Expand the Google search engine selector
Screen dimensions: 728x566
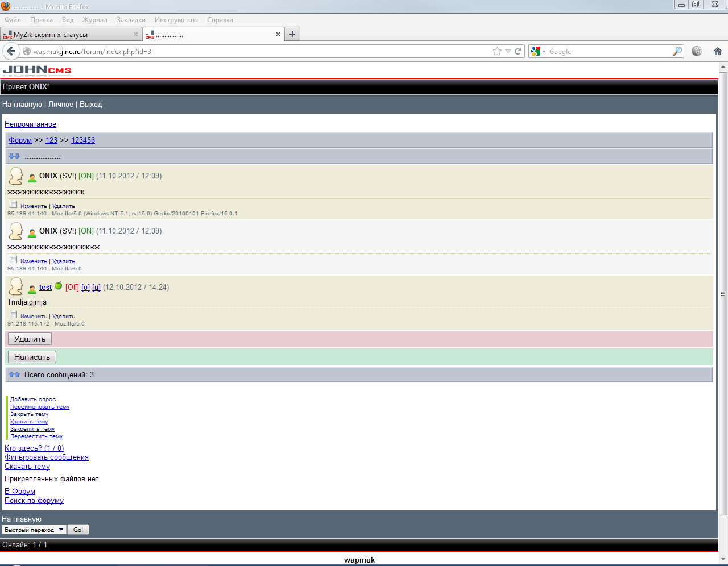pyautogui.click(x=537, y=51)
